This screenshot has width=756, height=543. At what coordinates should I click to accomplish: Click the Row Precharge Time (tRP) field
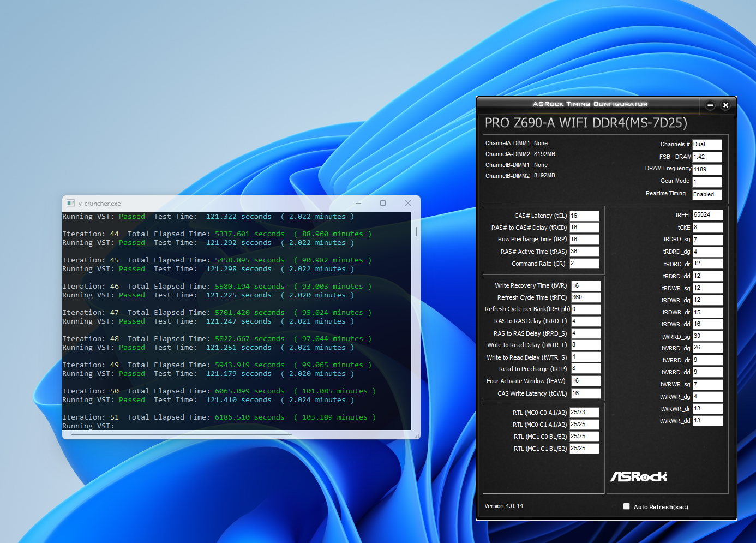pos(584,240)
